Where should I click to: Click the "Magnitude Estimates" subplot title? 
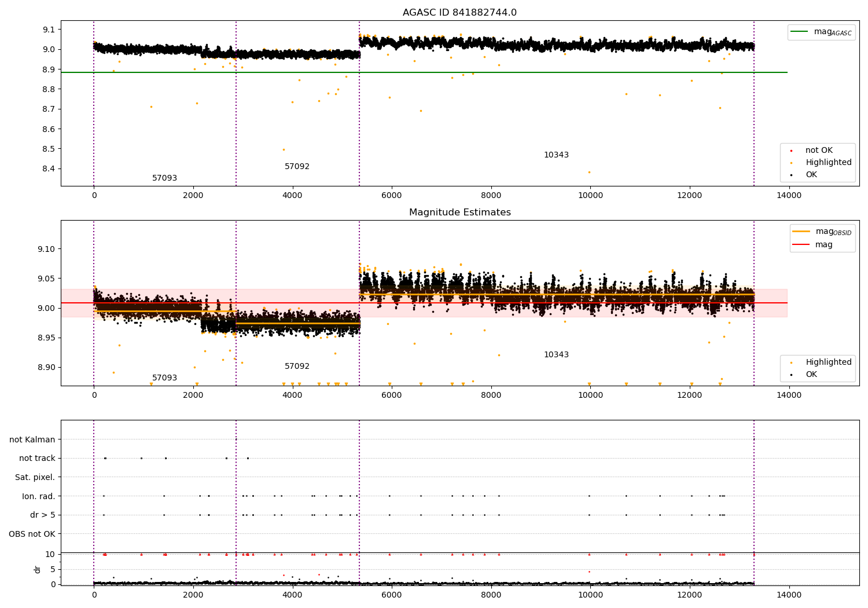(459, 213)
